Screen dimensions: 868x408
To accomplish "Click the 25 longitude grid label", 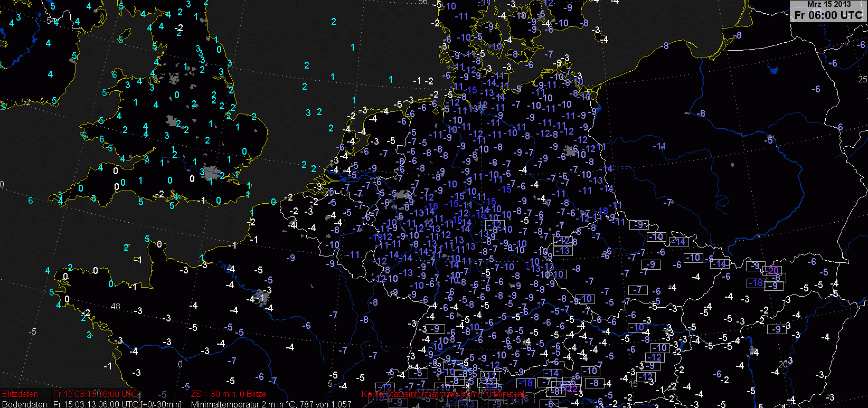I will point(862,79).
